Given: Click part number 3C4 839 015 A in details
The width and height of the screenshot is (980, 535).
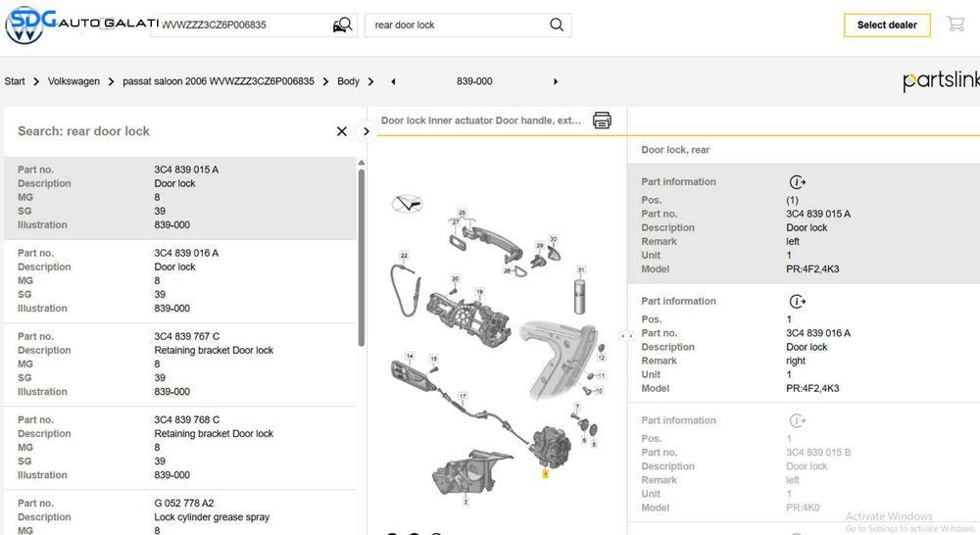Looking at the screenshot, I should click(x=818, y=214).
